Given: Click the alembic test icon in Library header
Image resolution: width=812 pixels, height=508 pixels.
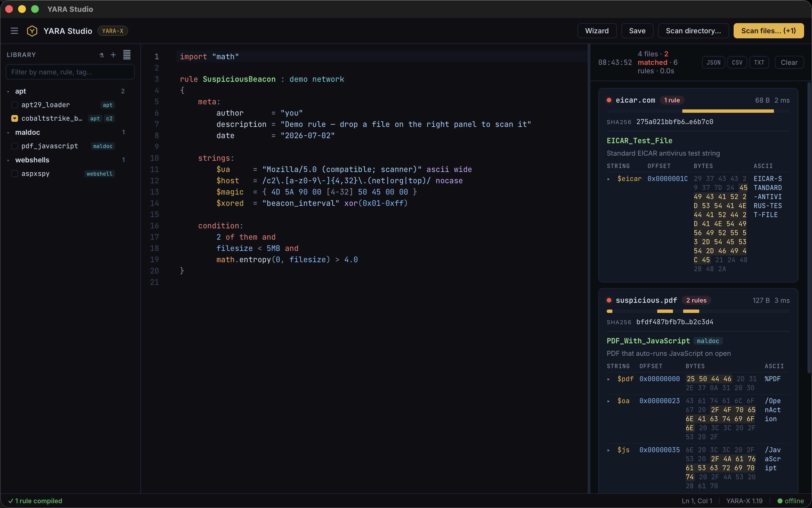Looking at the screenshot, I should point(101,55).
